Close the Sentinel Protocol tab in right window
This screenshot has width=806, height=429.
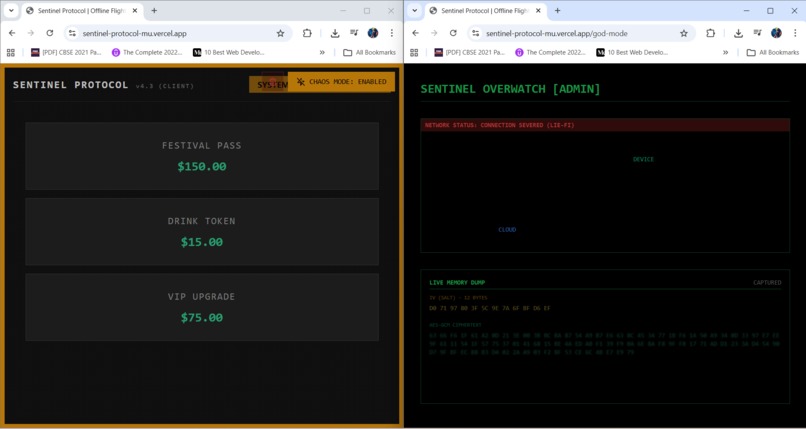pos(538,10)
